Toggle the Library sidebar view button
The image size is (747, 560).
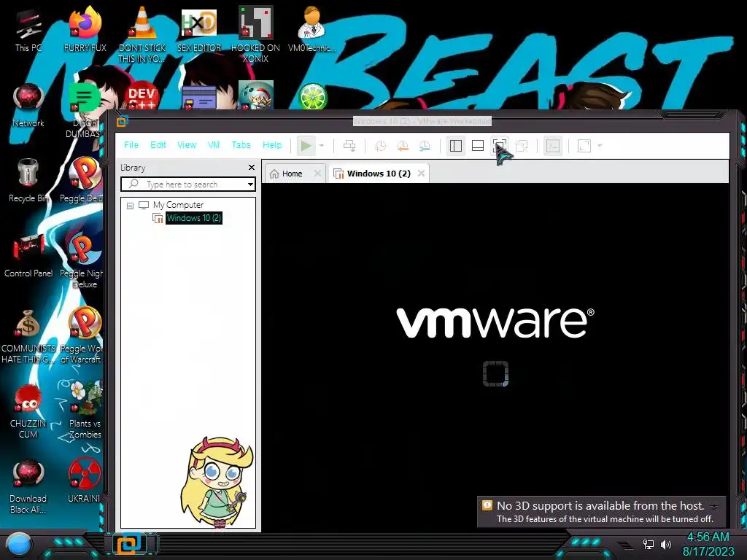click(x=456, y=146)
